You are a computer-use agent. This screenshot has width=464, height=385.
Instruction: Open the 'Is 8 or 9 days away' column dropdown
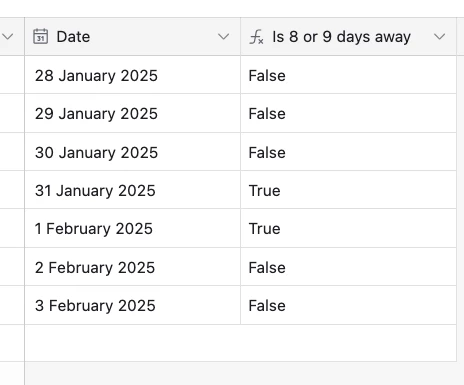pos(439,37)
